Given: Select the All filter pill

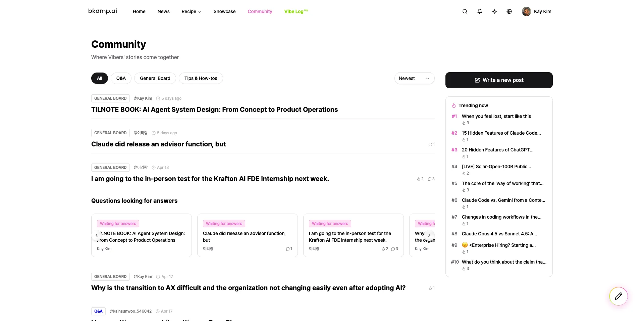Looking at the screenshot, I should tap(99, 78).
